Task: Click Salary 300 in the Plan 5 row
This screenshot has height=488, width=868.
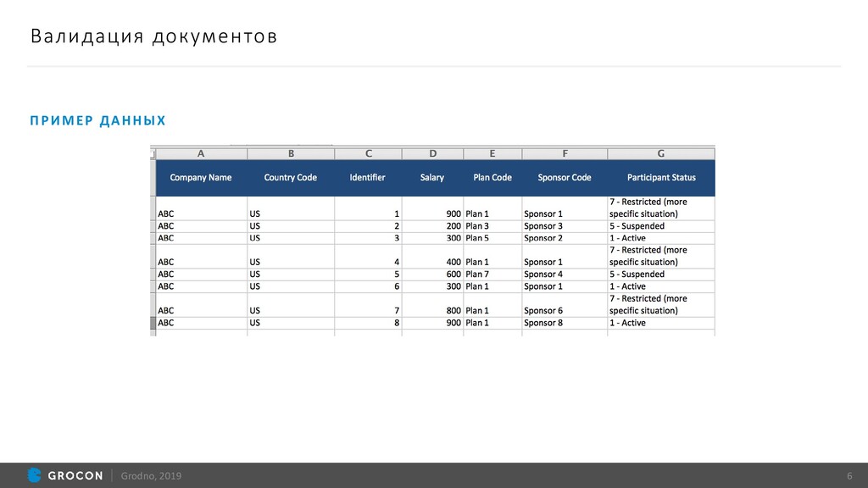Action: [x=432, y=238]
